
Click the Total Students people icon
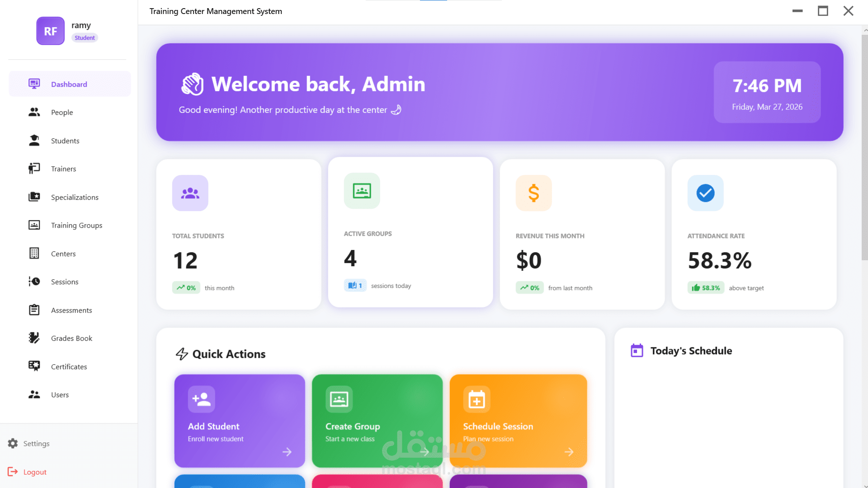190,193
